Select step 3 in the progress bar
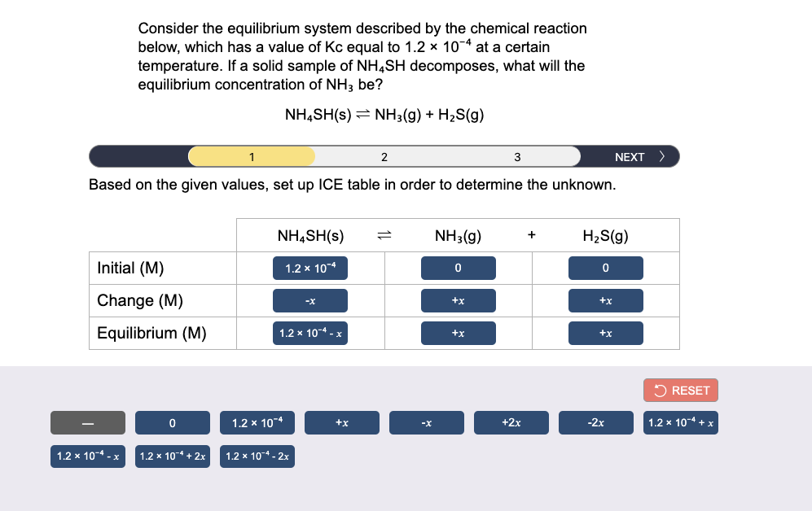This screenshot has width=812, height=511. pos(516,155)
